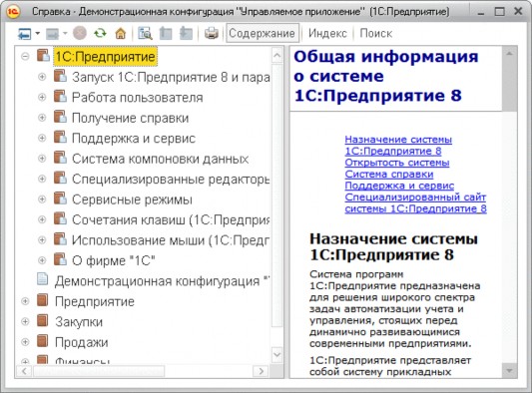Collapse the 1С:Предприятие tree node
The image size is (532, 393).
[25, 56]
